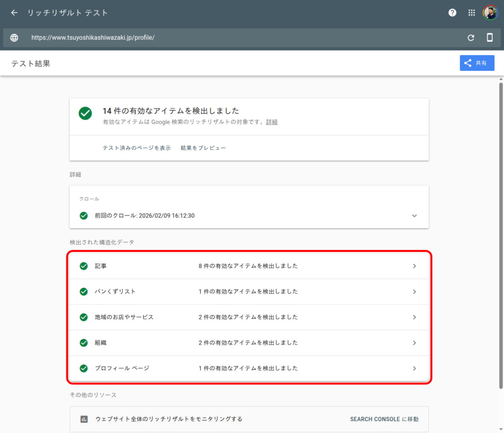Switch to mobile view using the smartphone icon
This screenshot has height=433, width=504.
tap(490, 37)
